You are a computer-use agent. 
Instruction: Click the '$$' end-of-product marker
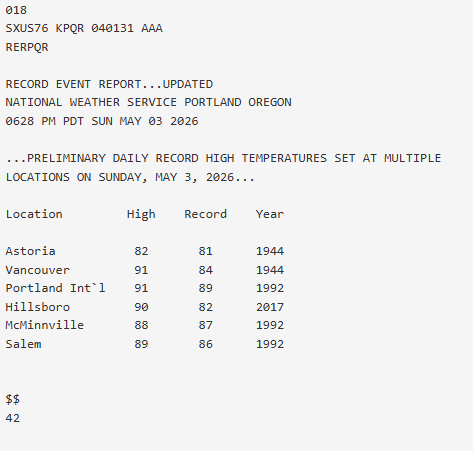tap(13, 399)
